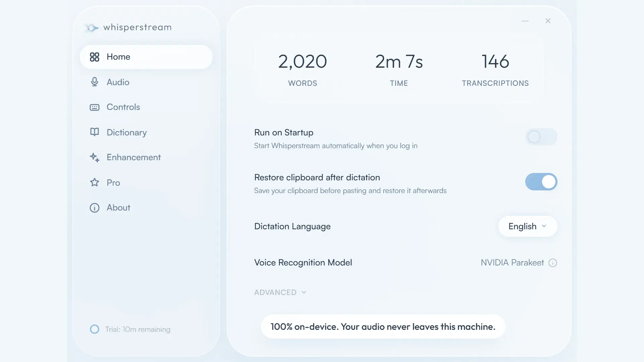Screen dimensions: 644x362
Task: Click the Controls keyboard icon
Action: (x=95, y=107)
